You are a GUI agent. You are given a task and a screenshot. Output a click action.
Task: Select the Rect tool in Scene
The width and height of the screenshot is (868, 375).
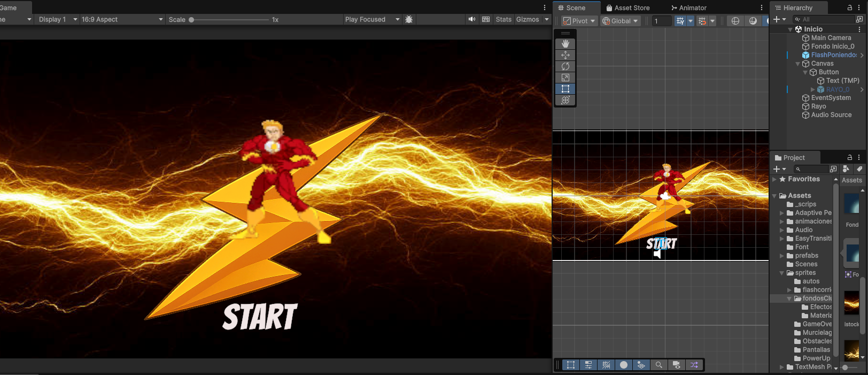565,89
